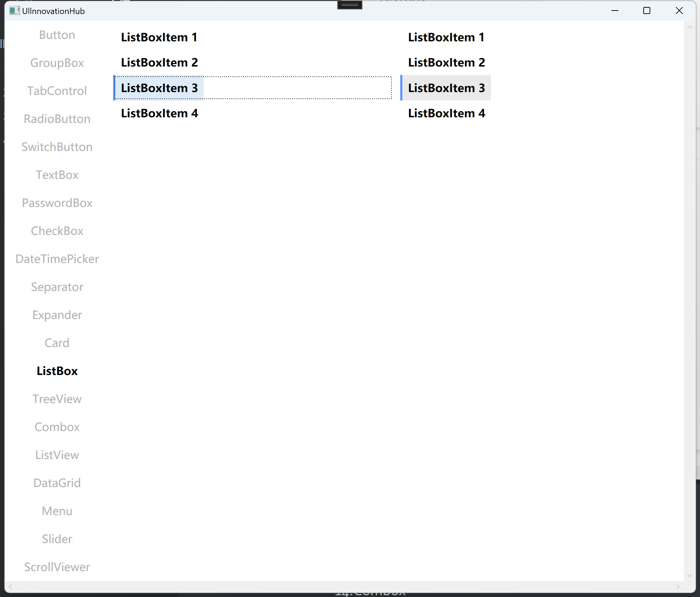Select DateTimePicker in sidebar
Image resolution: width=700 pixels, height=597 pixels.
pyautogui.click(x=57, y=259)
